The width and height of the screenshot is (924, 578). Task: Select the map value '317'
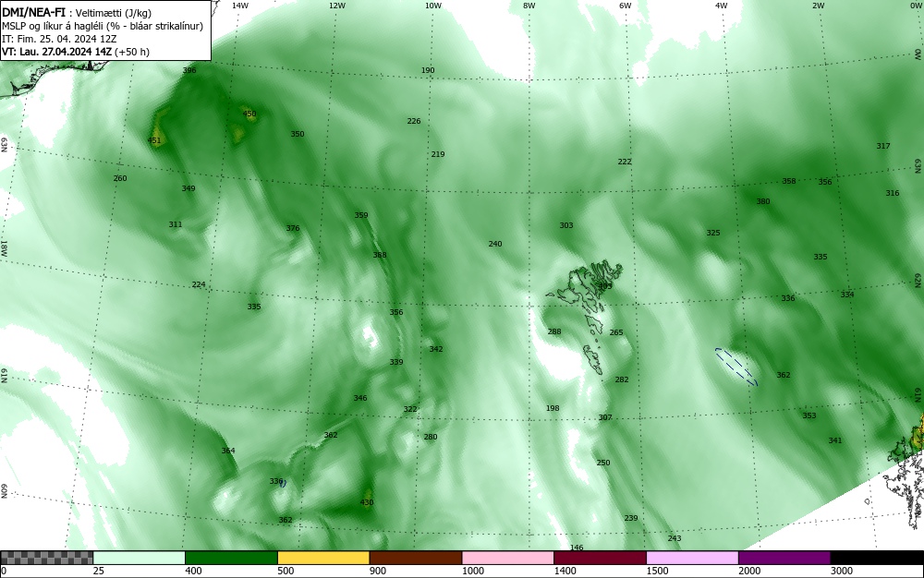[882, 145]
